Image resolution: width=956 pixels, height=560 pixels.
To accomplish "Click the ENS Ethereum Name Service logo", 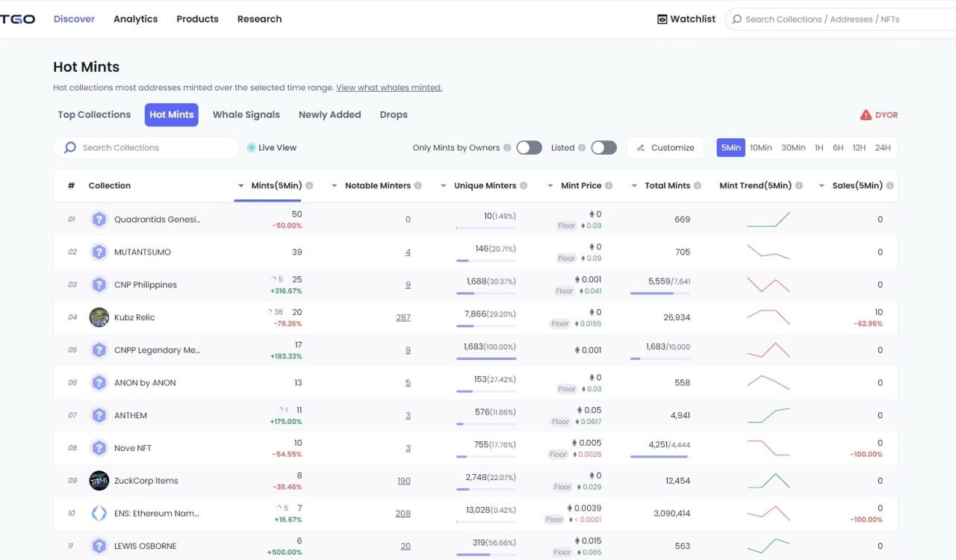I will point(99,514).
